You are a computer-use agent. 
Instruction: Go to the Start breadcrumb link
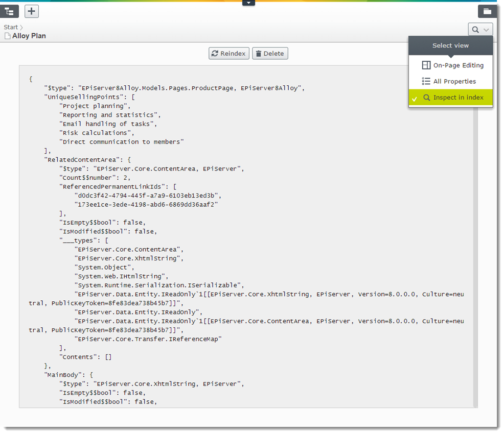11,28
